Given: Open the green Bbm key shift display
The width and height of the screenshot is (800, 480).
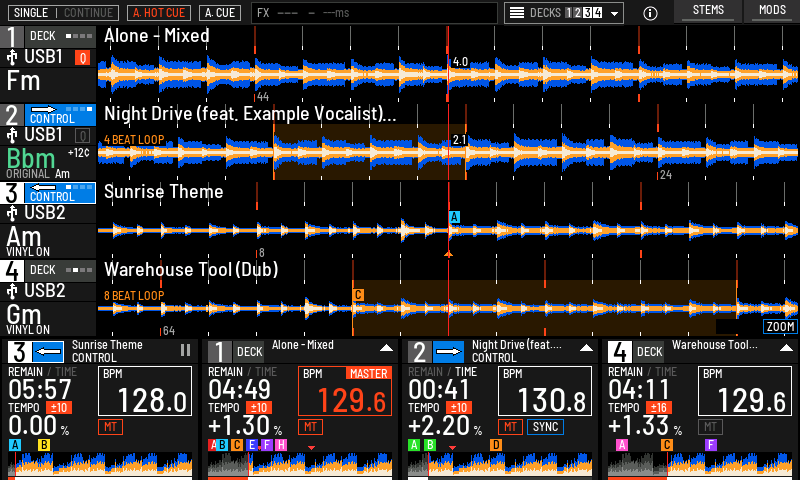Looking at the screenshot, I should point(31,159).
